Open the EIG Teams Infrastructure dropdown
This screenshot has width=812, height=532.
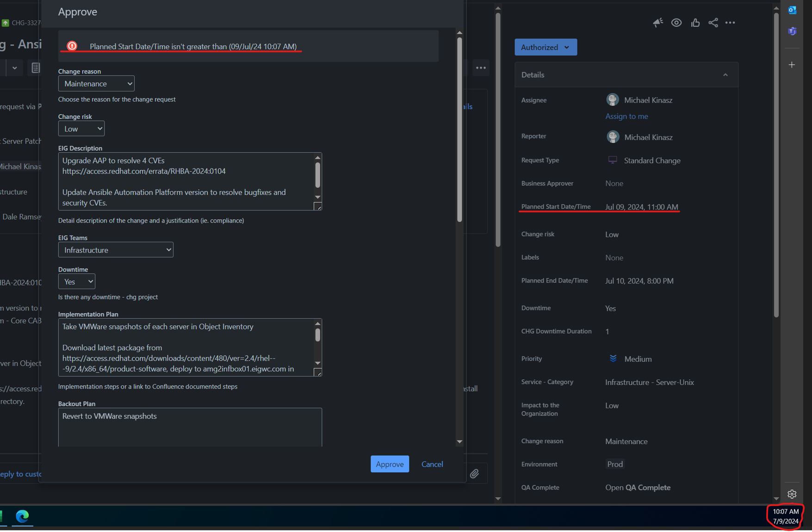[x=116, y=250]
